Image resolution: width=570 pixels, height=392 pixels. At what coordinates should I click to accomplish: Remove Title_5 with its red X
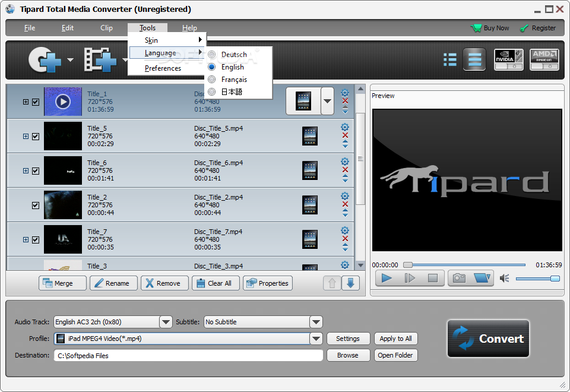point(346,135)
